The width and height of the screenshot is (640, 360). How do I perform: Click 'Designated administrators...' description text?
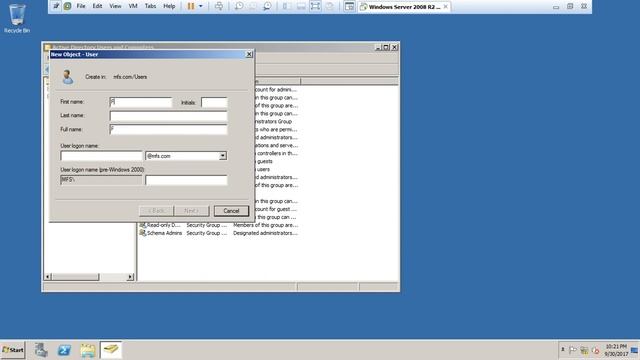coord(265,233)
